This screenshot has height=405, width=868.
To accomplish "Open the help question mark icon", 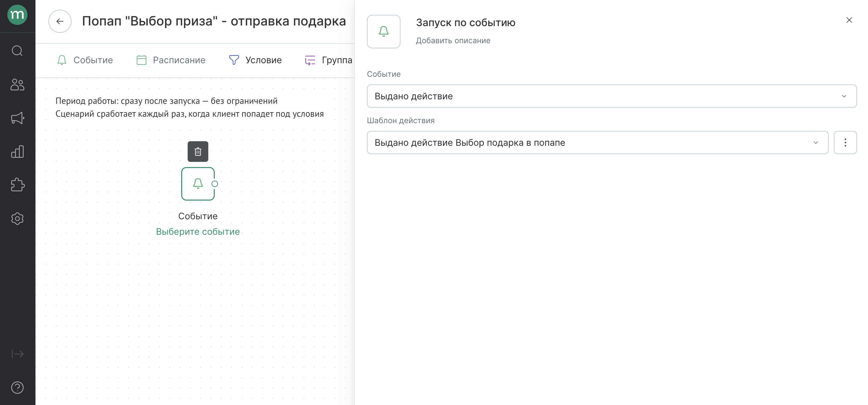I will pos(17,388).
